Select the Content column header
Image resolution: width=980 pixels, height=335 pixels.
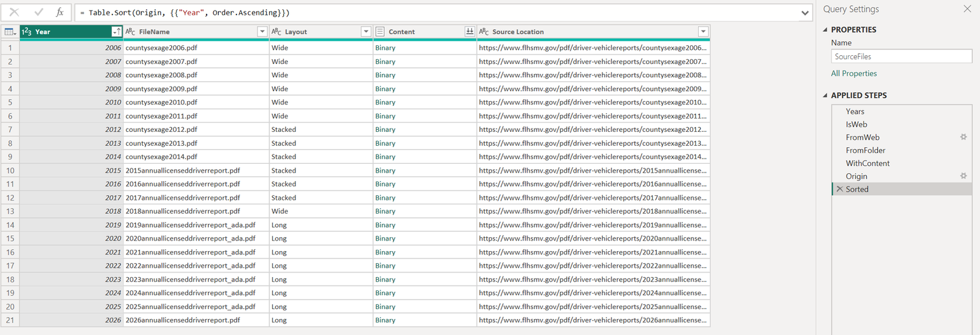click(x=425, y=32)
